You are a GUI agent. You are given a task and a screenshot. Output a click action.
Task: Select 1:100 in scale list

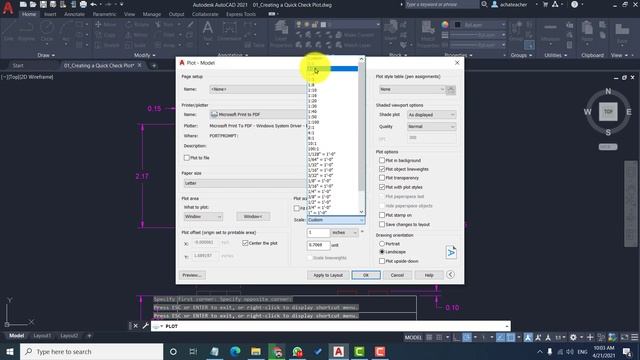313,122
